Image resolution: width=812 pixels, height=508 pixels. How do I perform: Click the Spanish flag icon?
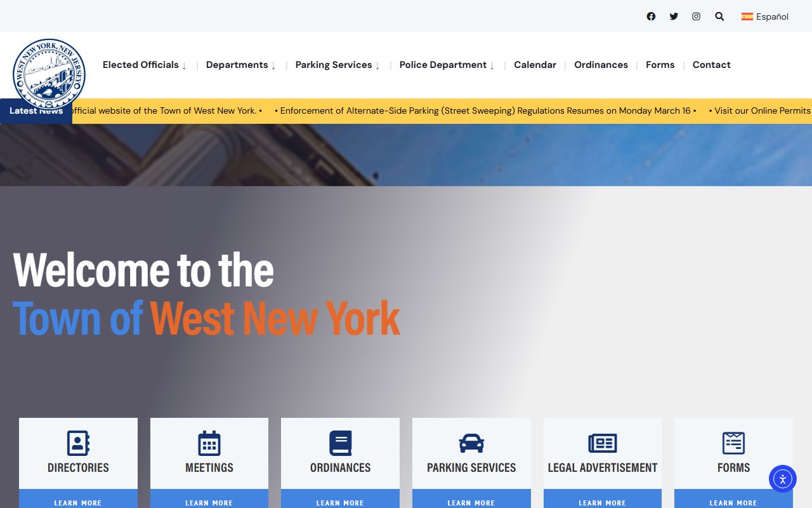747,17
